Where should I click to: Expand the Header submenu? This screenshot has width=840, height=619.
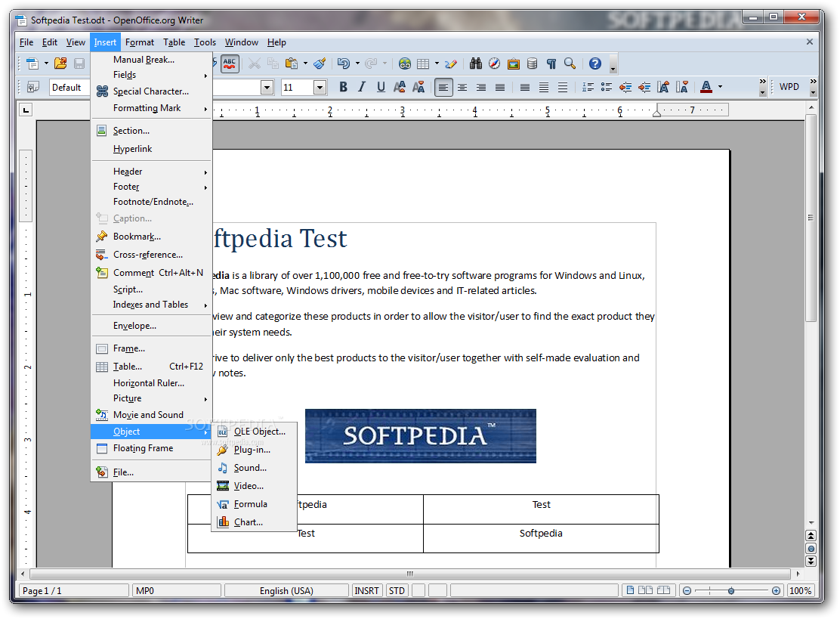152,172
